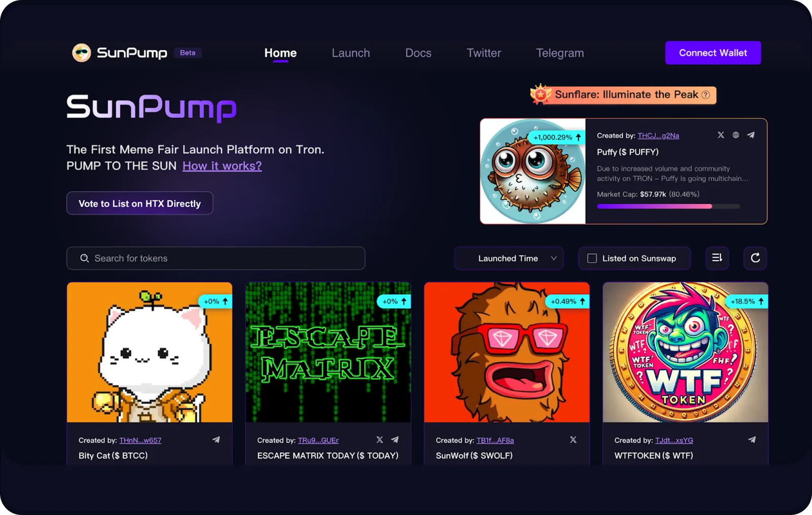
Task: Open the Puffy pufferfish thumbnail
Action: click(x=533, y=171)
